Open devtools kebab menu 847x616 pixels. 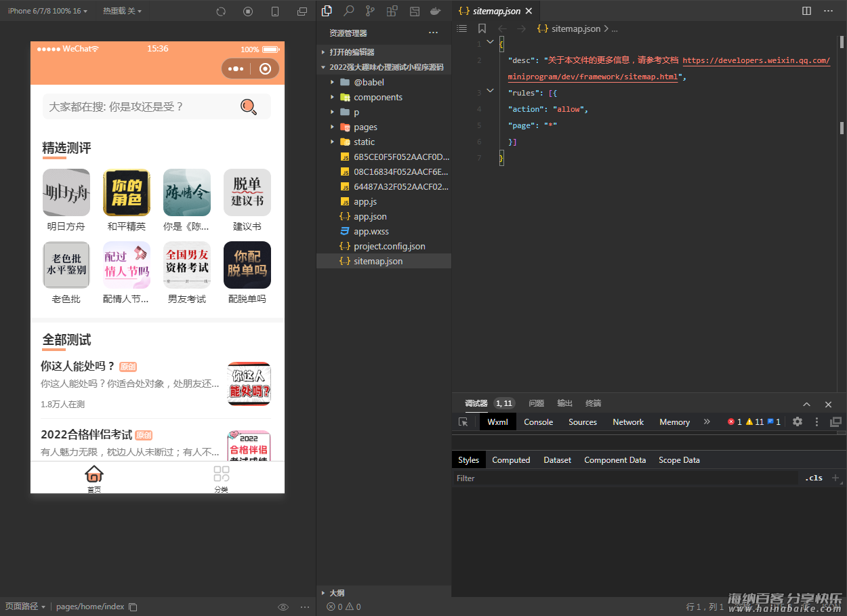click(x=817, y=422)
